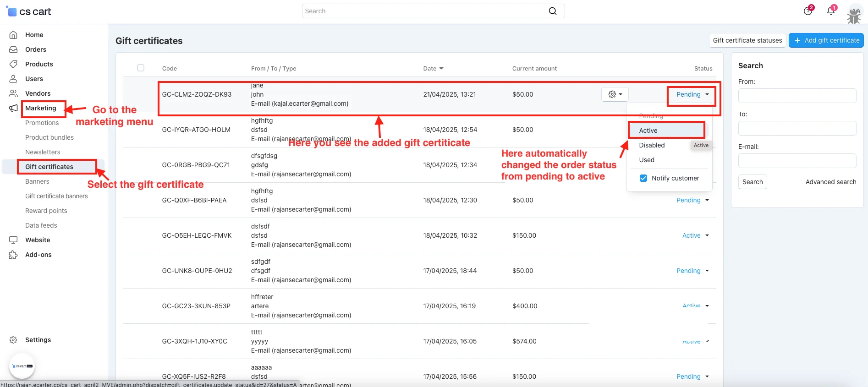Click the Add-ons puzzle icon
This screenshot has height=387, width=868.
point(13,255)
